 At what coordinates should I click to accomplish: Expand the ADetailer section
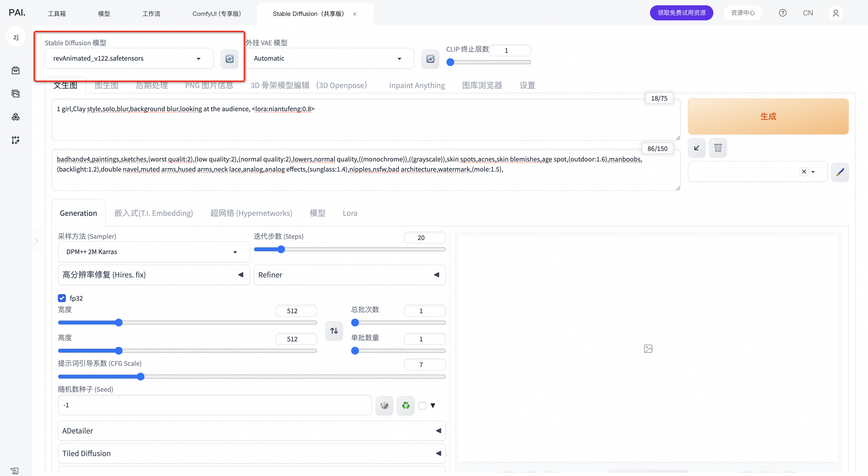tap(251, 430)
